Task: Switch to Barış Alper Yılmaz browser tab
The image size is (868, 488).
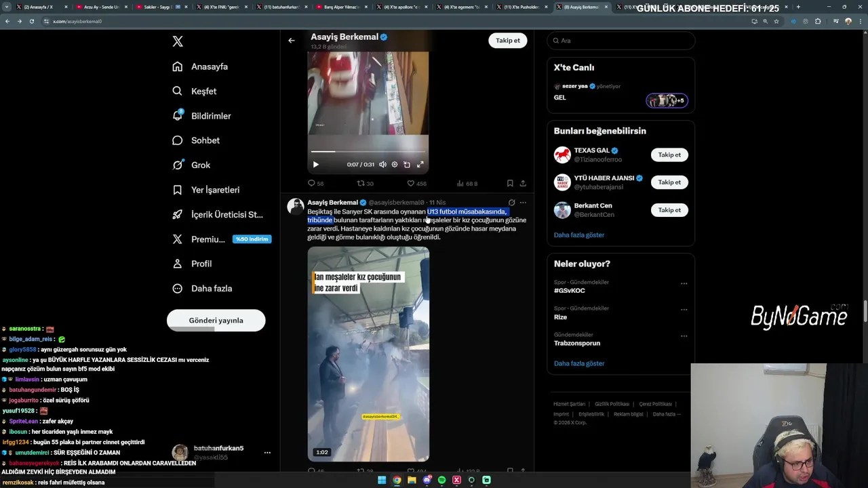Action: [341, 7]
